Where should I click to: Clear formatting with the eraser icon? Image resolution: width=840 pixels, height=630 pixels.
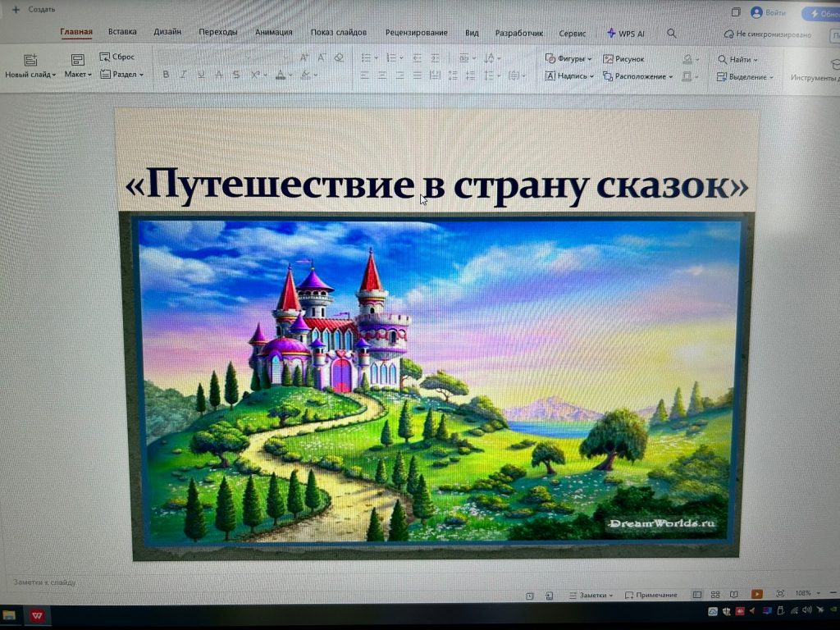coord(339,57)
